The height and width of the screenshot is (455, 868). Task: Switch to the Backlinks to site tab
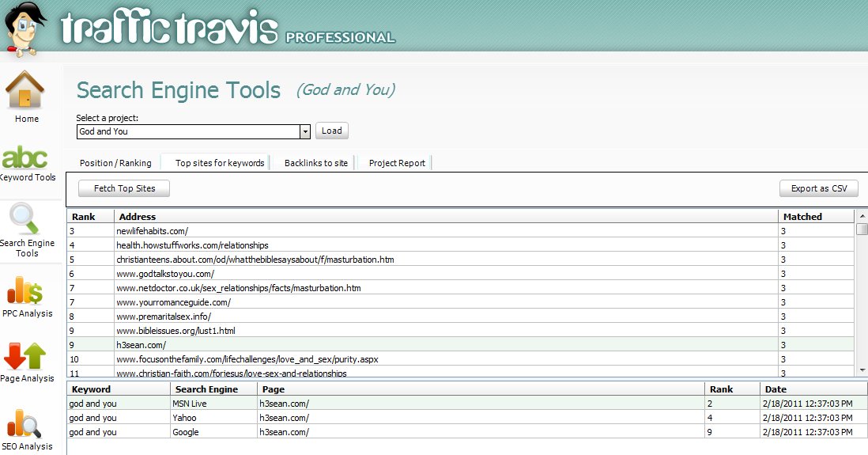315,163
